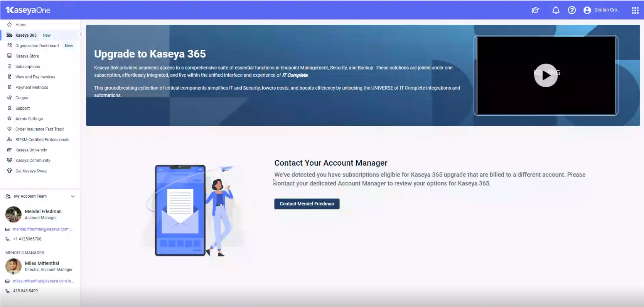Open the notifications bell
This screenshot has height=307, width=644.
[556, 10]
